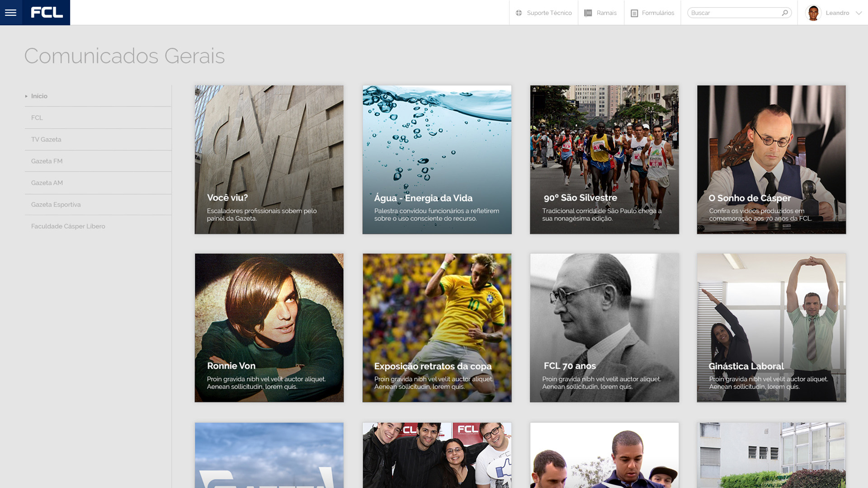This screenshot has width=868, height=488.
Task: Click text 'Confira os vídeos produzidos em'
Action: point(757,211)
